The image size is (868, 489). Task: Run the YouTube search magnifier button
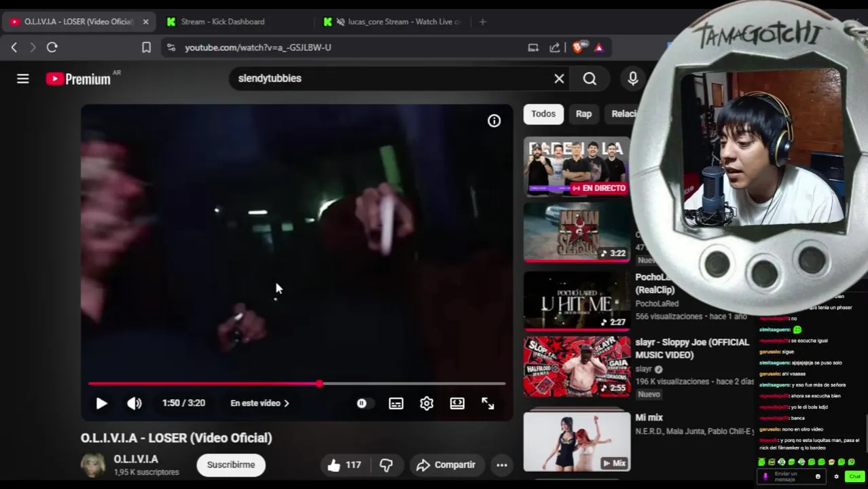[x=590, y=79]
